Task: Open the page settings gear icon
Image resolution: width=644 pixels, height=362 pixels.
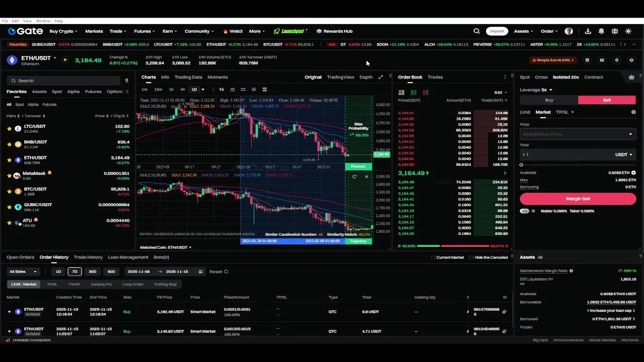Action: coord(631,60)
